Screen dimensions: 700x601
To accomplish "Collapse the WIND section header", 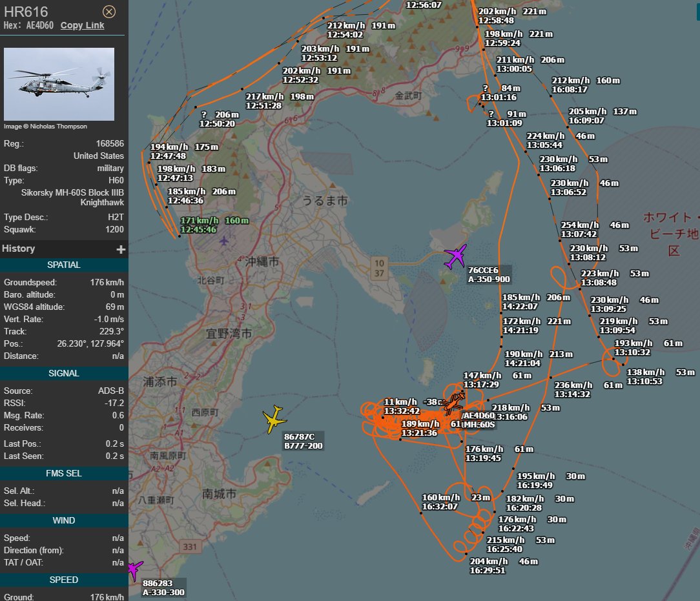I will click(64, 520).
